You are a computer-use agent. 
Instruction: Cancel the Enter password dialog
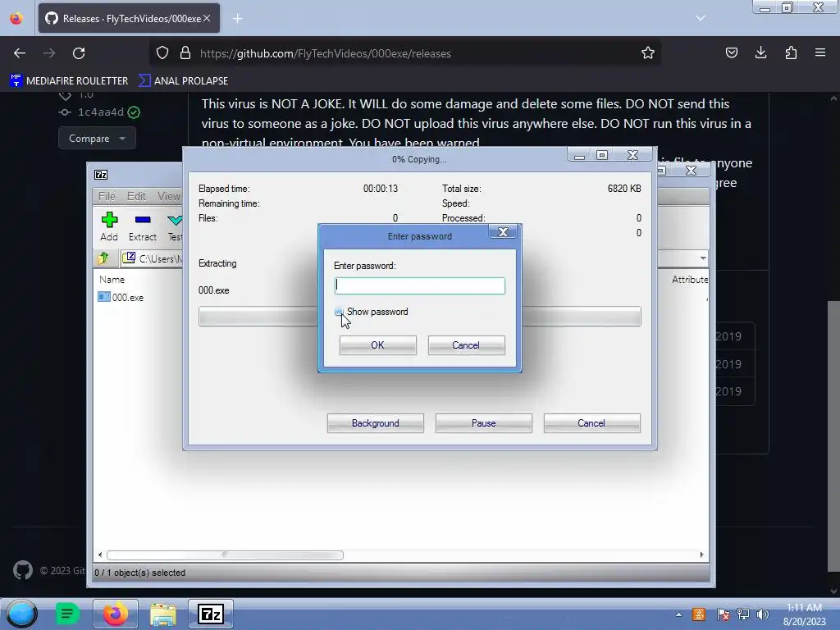pos(466,345)
